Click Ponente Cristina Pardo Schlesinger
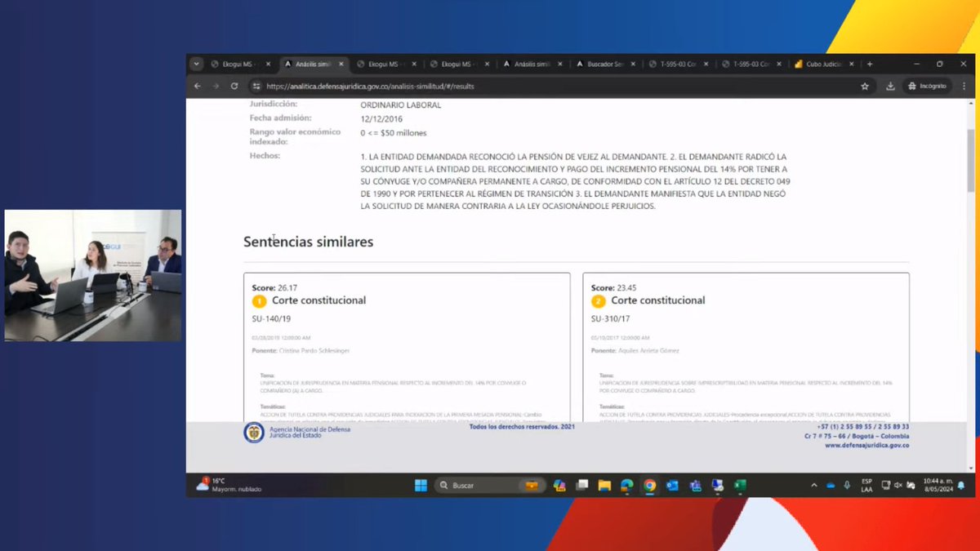 (x=301, y=351)
